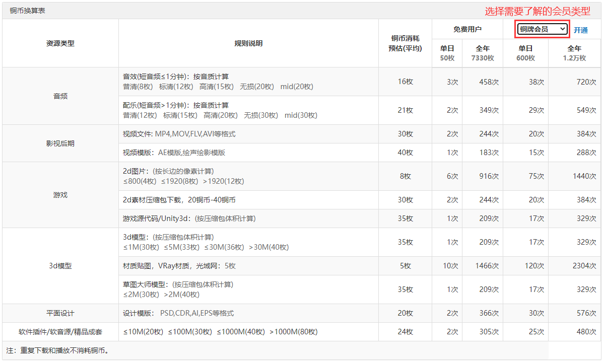
Task: Click the 120次 daily member cell
Action: click(526, 266)
